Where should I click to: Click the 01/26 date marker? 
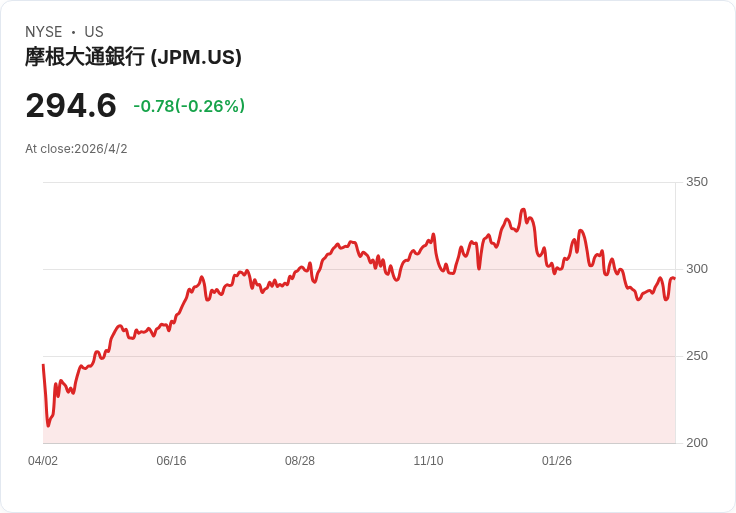click(557, 461)
